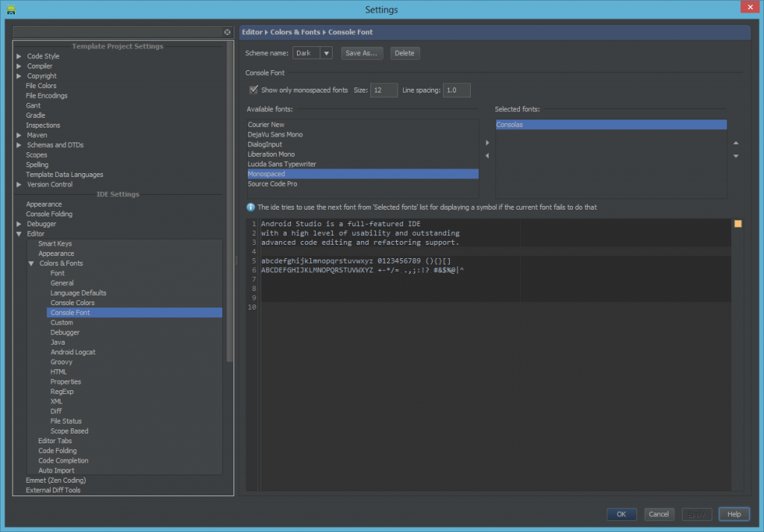
Task: Open Groovy color settings
Action: (61, 362)
